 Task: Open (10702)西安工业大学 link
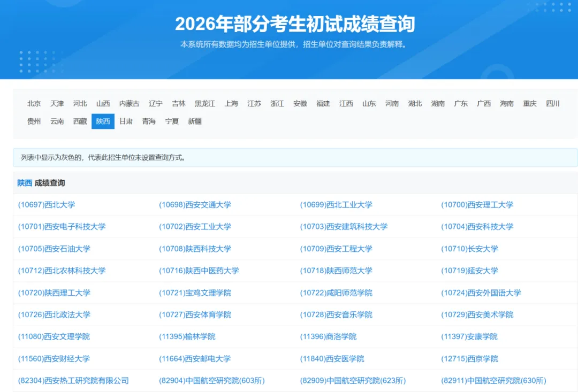coord(195,227)
